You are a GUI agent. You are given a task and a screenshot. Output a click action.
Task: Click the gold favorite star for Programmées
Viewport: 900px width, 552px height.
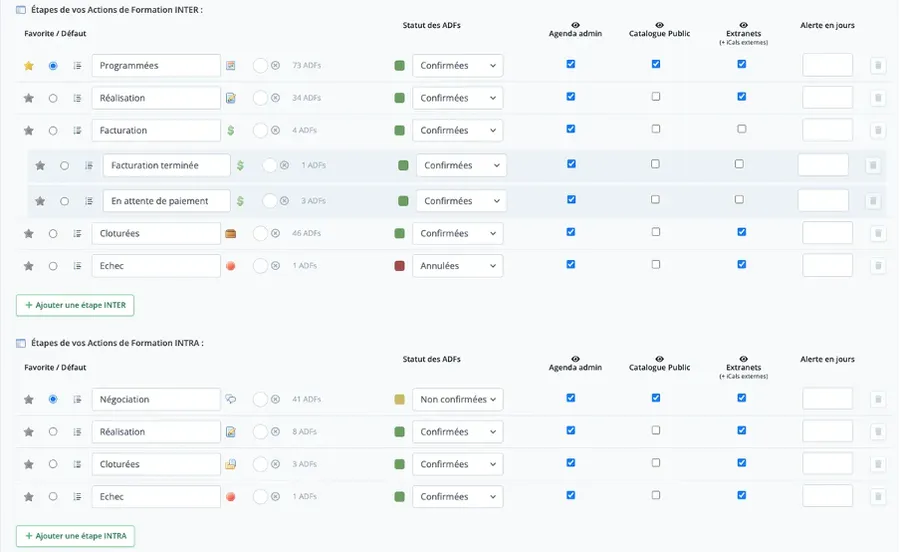click(29, 66)
